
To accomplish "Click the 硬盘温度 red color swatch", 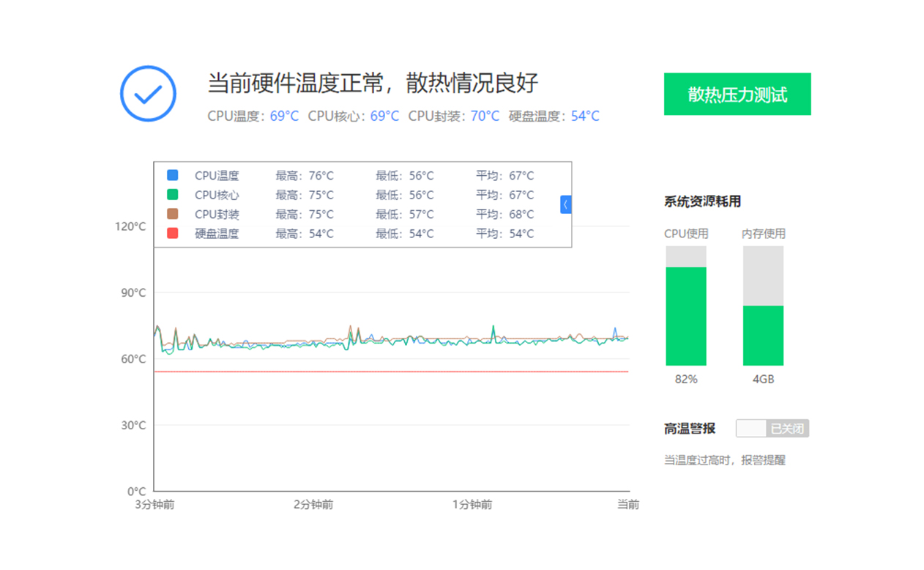I will 171,233.
